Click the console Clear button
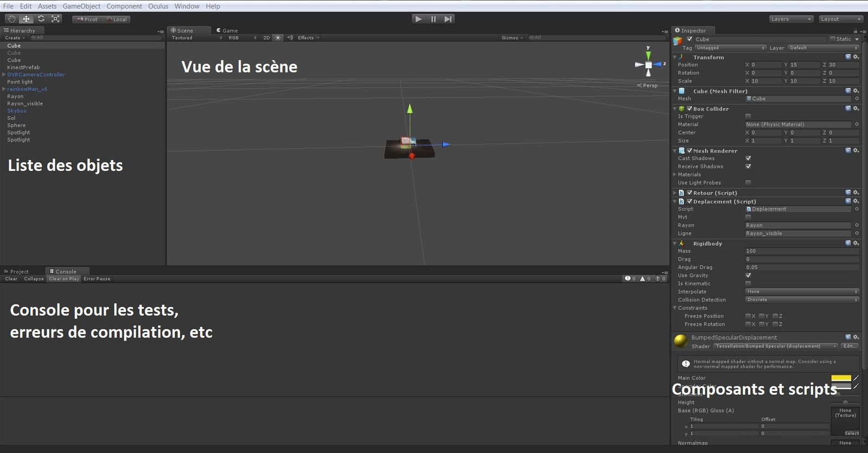This screenshot has height=453, width=868. click(11, 279)
